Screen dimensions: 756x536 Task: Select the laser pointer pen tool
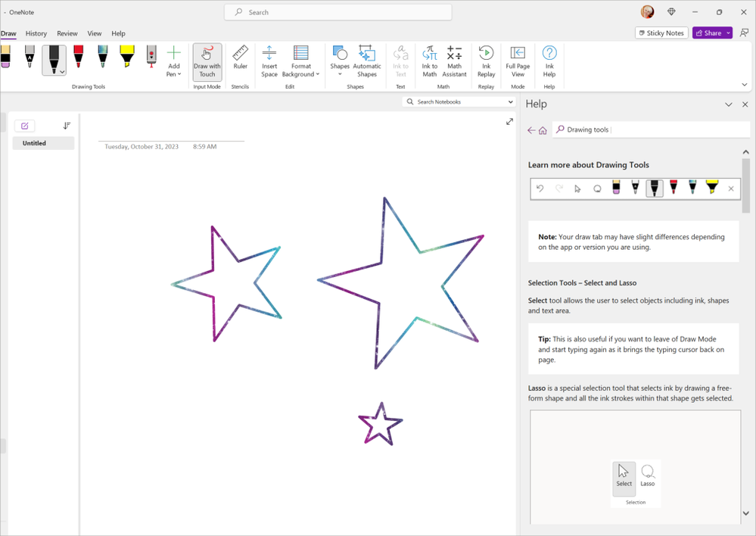151,57
